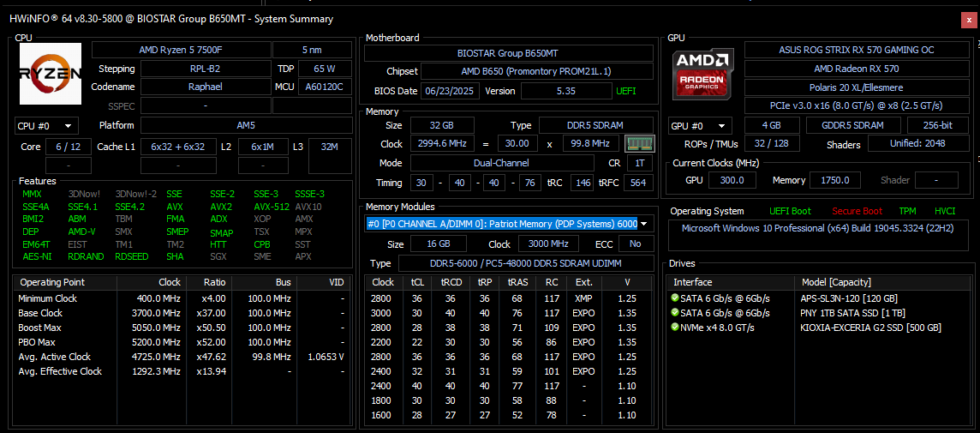Close the System Summary window
The height and width of the screenshot is (433, 980).
click(968, 20)
